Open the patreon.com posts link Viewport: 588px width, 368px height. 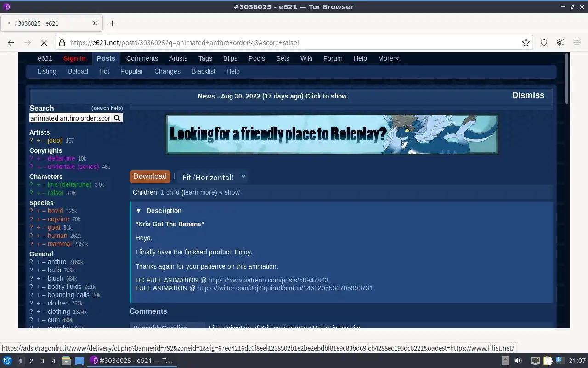tap(268, 280)
